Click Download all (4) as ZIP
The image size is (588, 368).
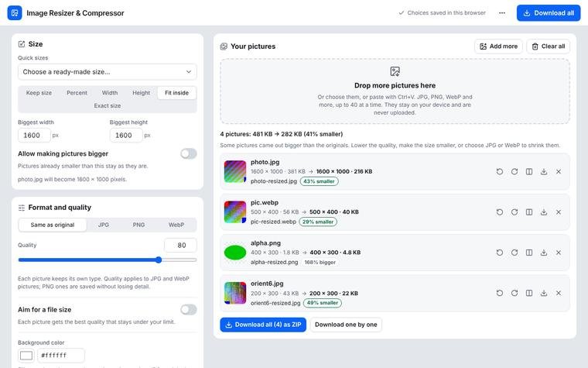point(263,325)
